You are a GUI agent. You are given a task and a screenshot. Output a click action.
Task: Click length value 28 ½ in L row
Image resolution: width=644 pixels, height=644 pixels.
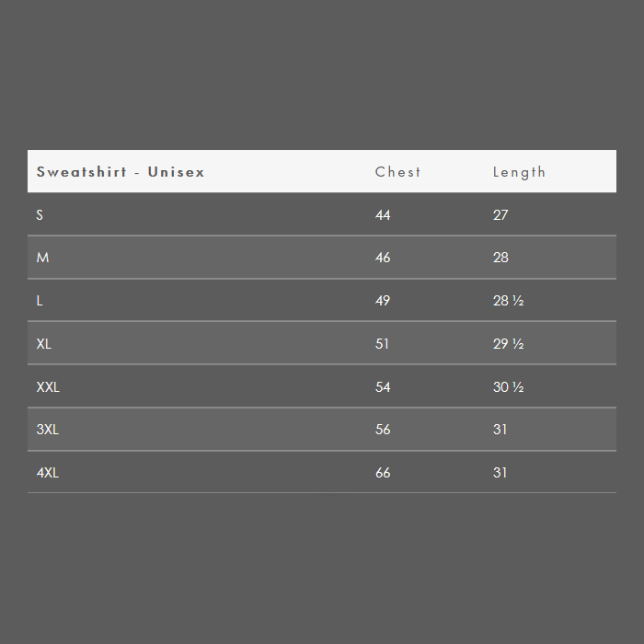[x=509, y=301]
